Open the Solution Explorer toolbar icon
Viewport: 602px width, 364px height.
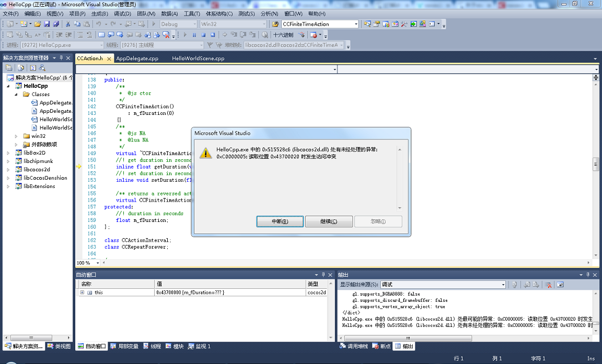[x=367, y=24]
